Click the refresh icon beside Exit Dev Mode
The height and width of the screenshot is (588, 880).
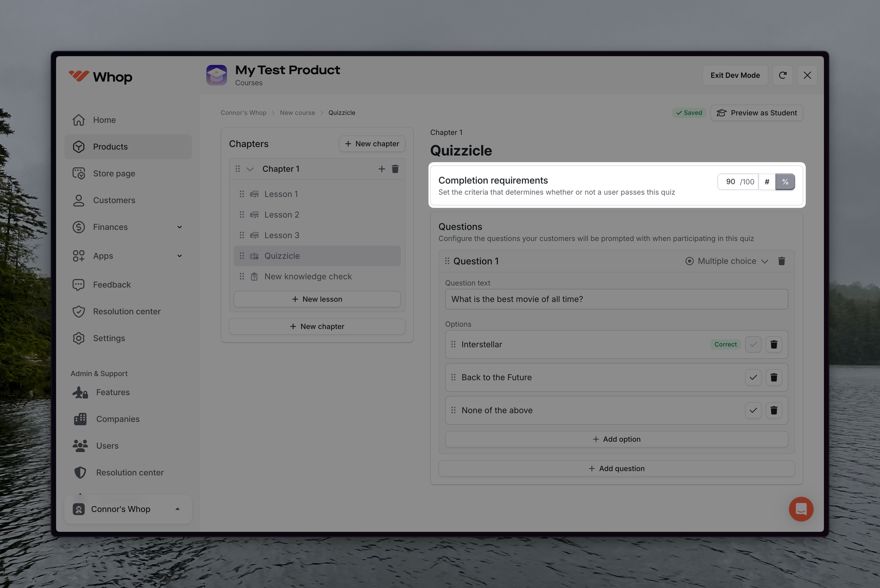[782, 75]
